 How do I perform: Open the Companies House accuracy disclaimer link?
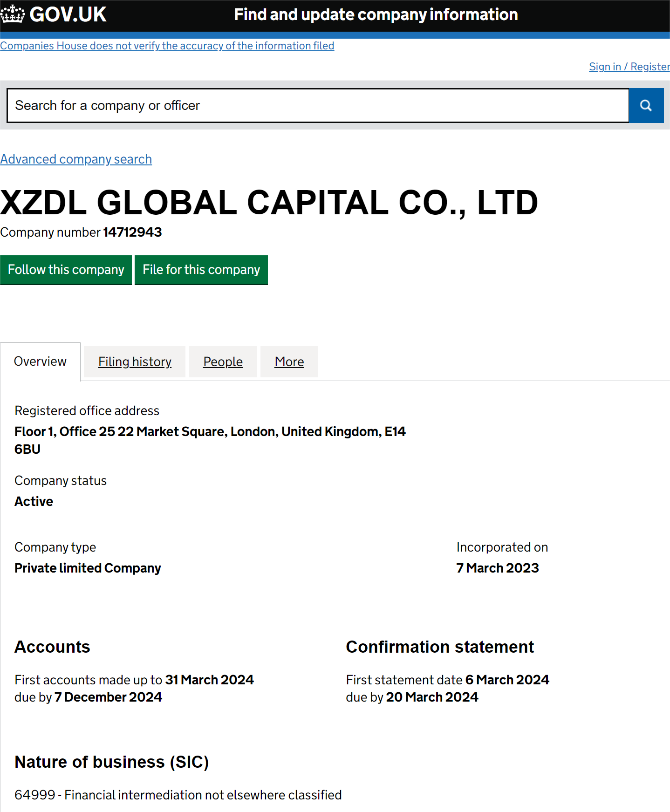167,46
